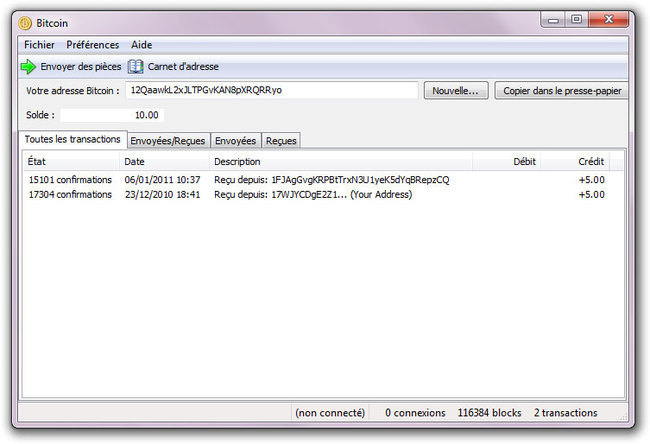Click the +5.00 credit of 23/12/2010 transaction
The width and height of the screenshot is (650, 444).
(x=592, y=194)
